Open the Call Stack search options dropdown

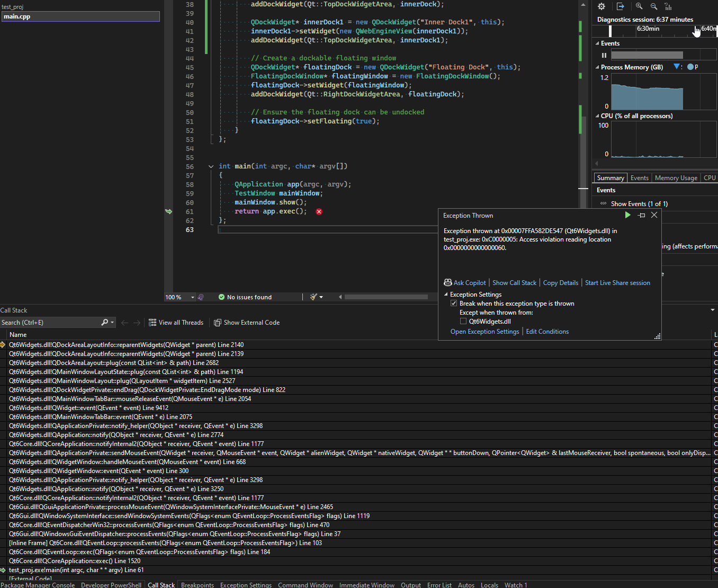coord(112,322)
